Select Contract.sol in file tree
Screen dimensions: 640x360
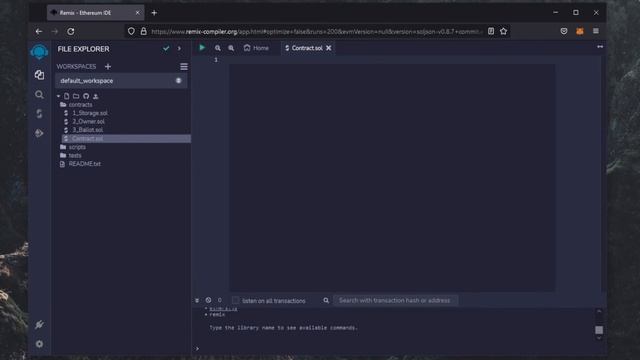(126, 138)
